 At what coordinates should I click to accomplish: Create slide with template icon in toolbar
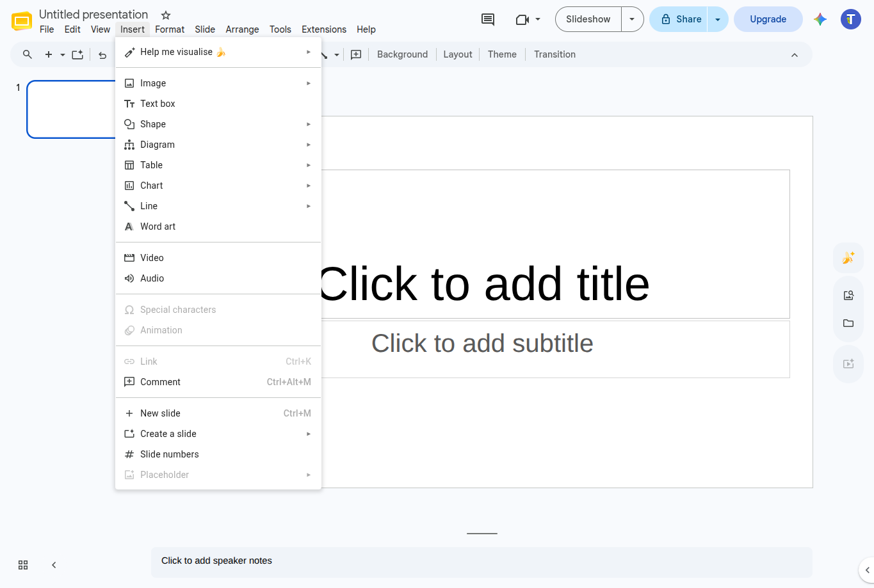[x=77, y=54]
